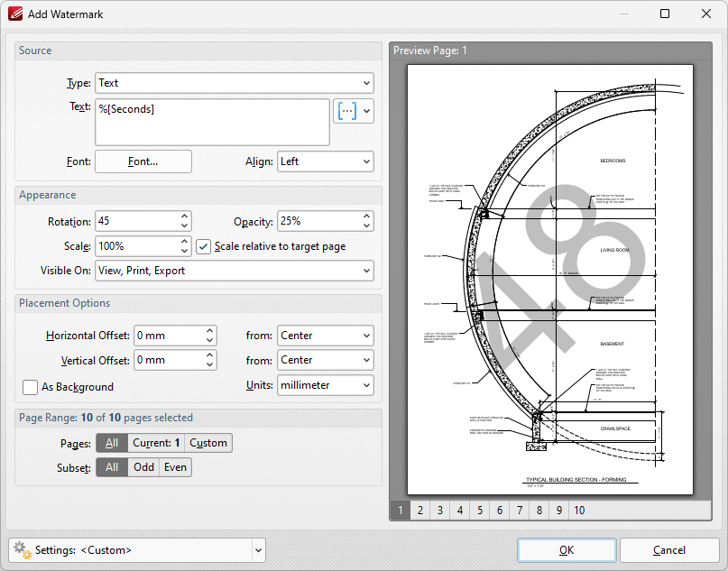The image size is (728, 571).
Task: Click the Cancel button
Action: 669,550
